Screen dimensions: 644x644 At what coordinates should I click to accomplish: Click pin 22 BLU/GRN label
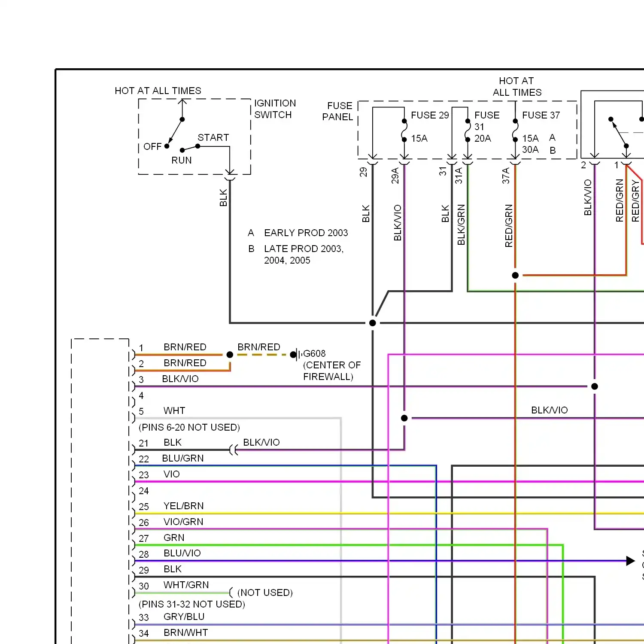pos(183,458)
